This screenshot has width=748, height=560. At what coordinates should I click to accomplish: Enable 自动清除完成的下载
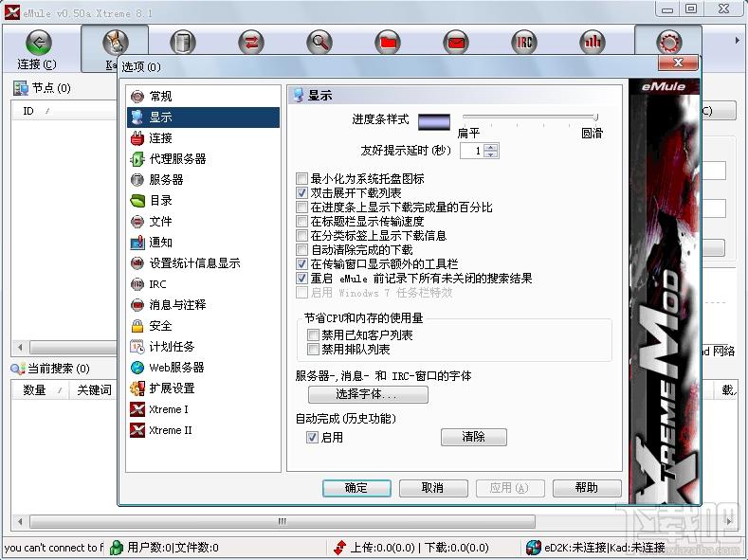point(301,250)
